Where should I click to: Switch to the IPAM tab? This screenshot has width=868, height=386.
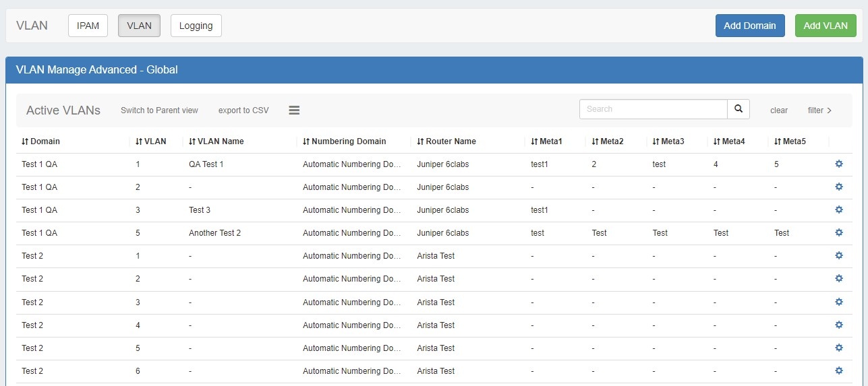pos(88,26)
